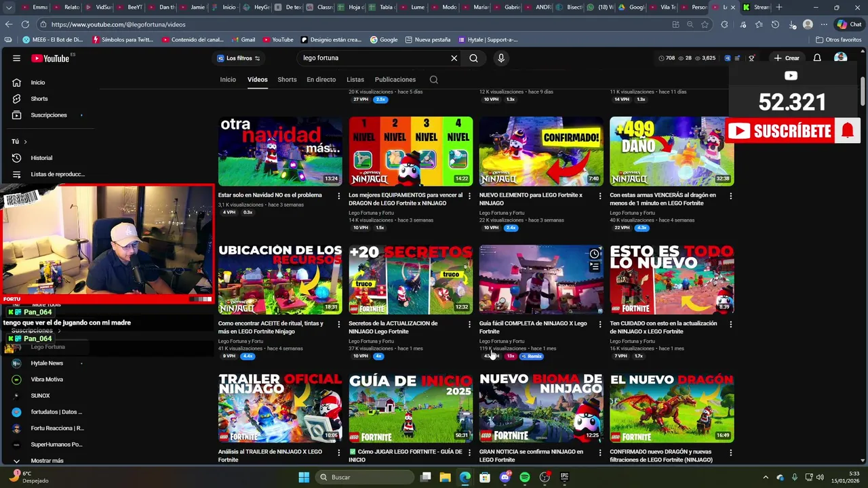The height and width of the screenshot is (488, 868).
Task: Open the GUÍA DE INICIO 2025 thumbnail
Action: pos(410,407)
